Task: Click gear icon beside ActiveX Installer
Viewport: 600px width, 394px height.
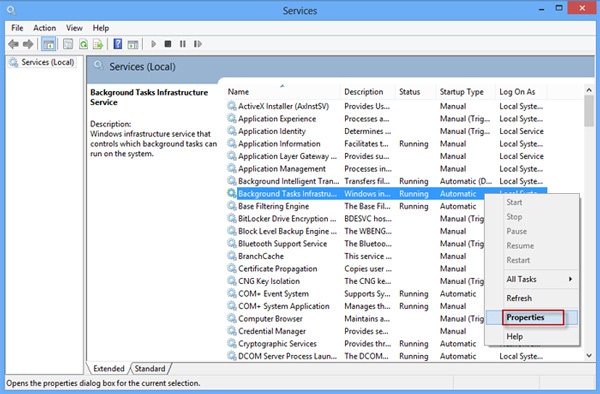Action: click(232, 106)
